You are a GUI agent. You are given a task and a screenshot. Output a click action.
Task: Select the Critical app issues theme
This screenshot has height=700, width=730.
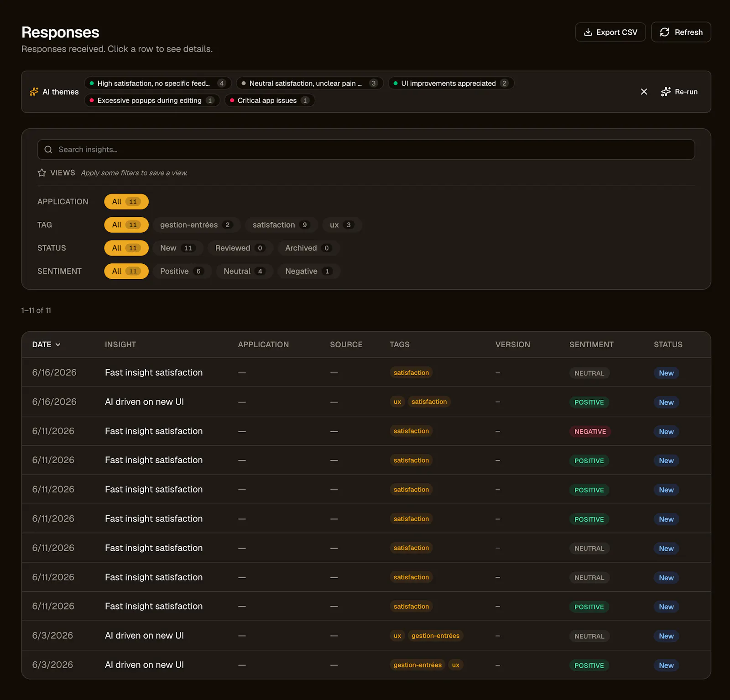tap(270, 100)
